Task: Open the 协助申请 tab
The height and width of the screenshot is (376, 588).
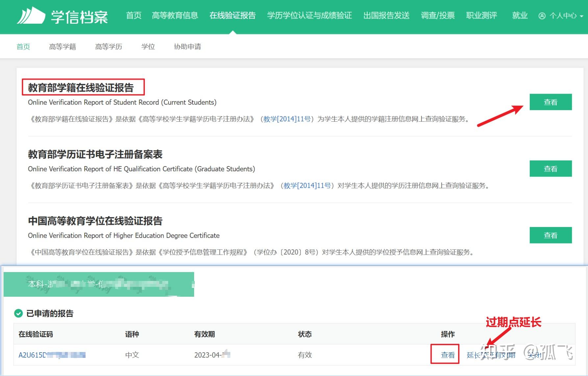Action: click(x=187, y=46)
